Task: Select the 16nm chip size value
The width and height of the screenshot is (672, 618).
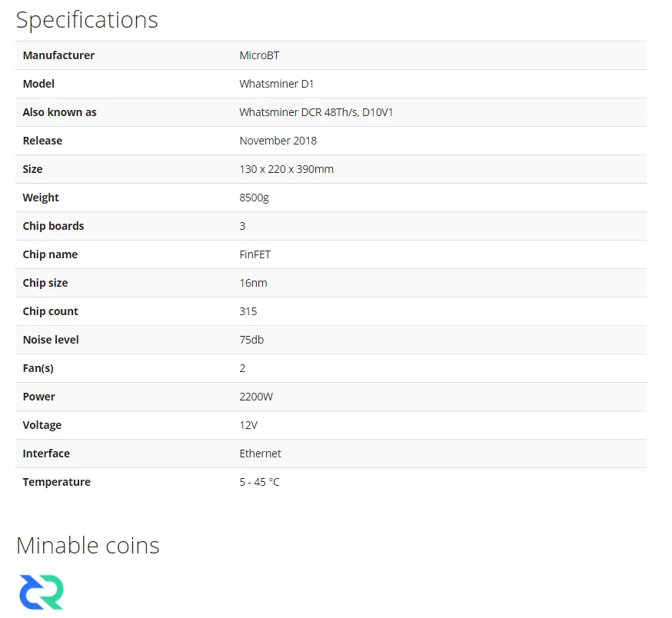Action: point(253,283)
